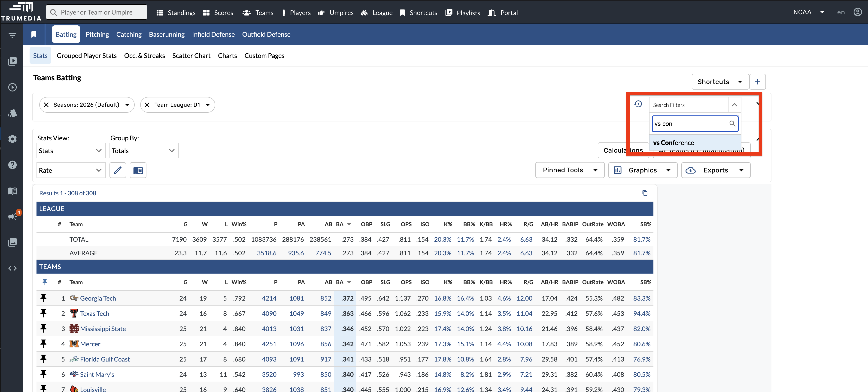Screen dimensions: 868x392
Task: Remove the Seasons 2026 filter
Action: tap(46, 105)
